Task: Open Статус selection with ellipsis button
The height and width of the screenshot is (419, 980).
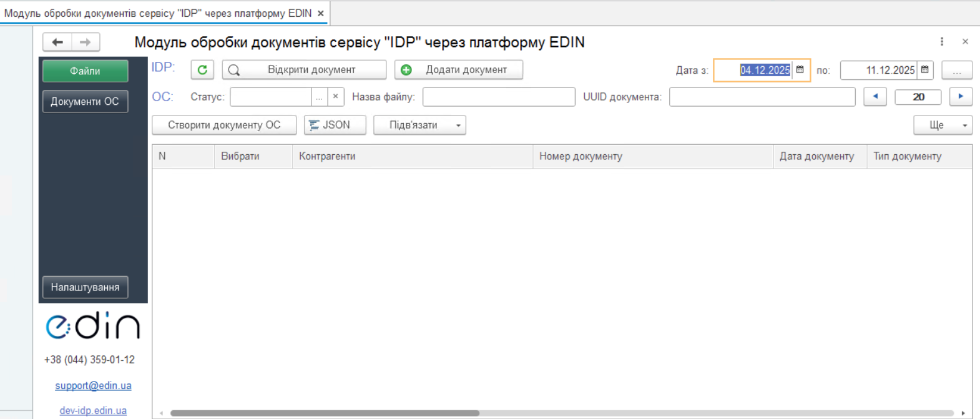Action: tap(319, 97)
